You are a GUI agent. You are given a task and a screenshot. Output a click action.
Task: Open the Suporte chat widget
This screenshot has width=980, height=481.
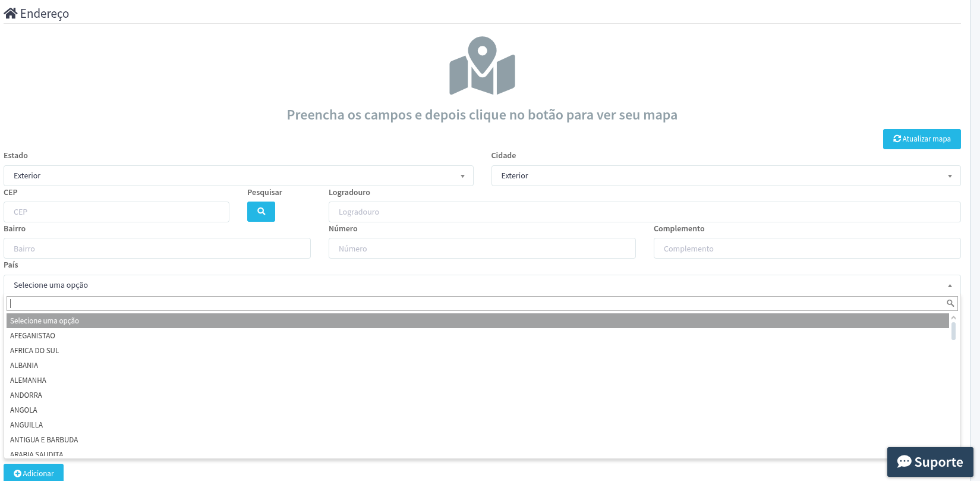point(929,462)
